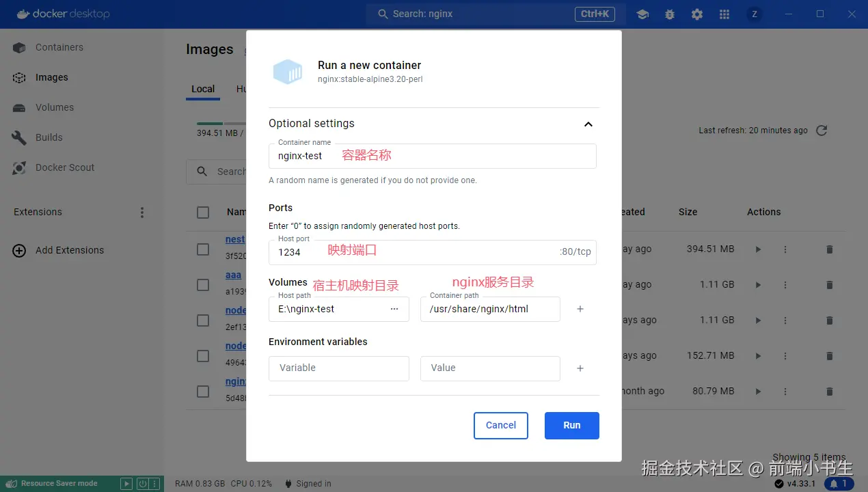Run the aaa image with 1.11 GB

[x=758, y=285]
